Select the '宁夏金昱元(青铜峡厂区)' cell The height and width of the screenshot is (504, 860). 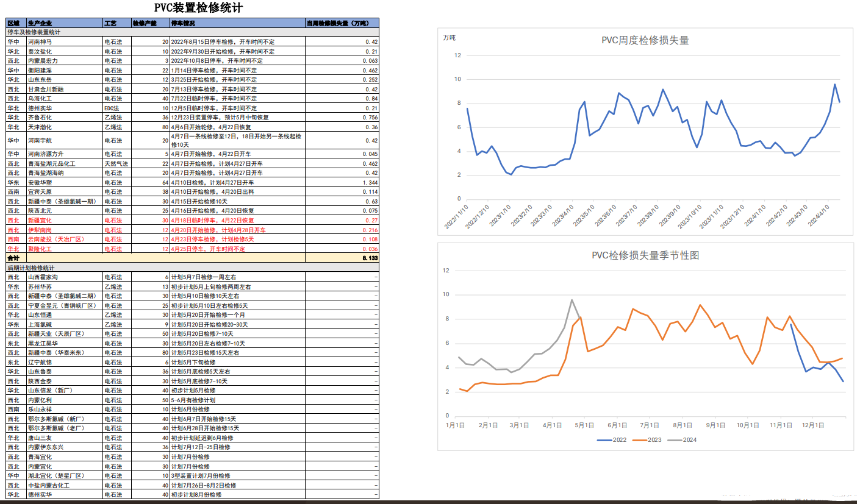(65, 305)
